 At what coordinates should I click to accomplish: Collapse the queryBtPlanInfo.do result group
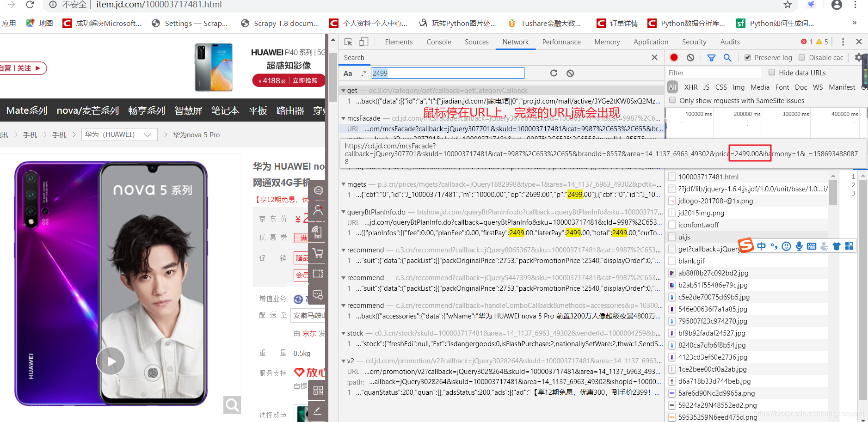coord(344,212)
